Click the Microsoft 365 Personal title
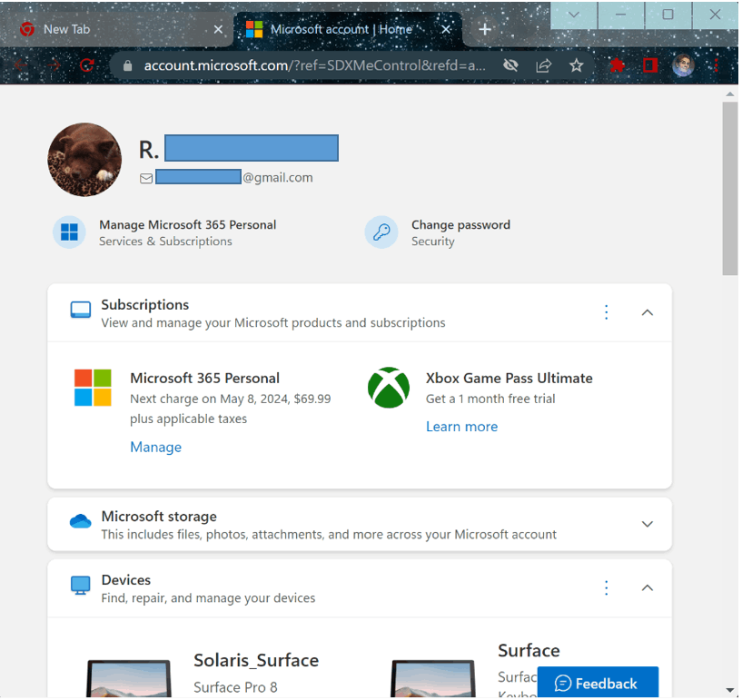742x700 pixels. point(204,378)
